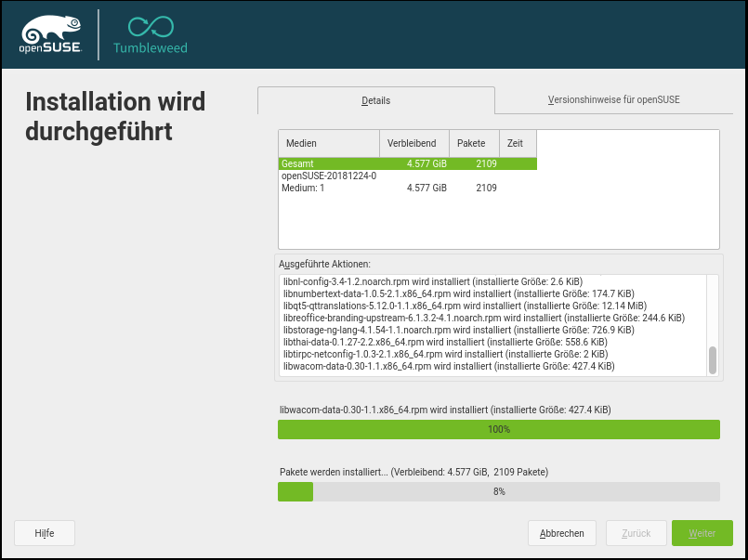The image size is (748, 560).
Task: Click the Medien column header
Action: 328,143
